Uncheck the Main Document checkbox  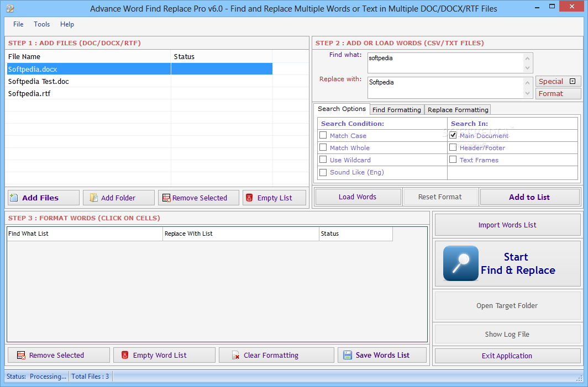pyautogui.click(x=453, y=135)
